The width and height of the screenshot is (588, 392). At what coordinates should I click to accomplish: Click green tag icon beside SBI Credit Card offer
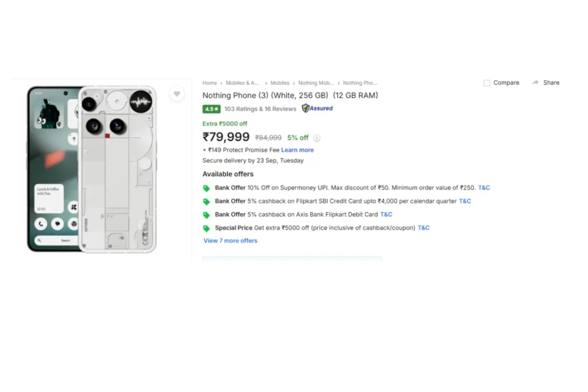pyautogui.click(x=207, y=201)
